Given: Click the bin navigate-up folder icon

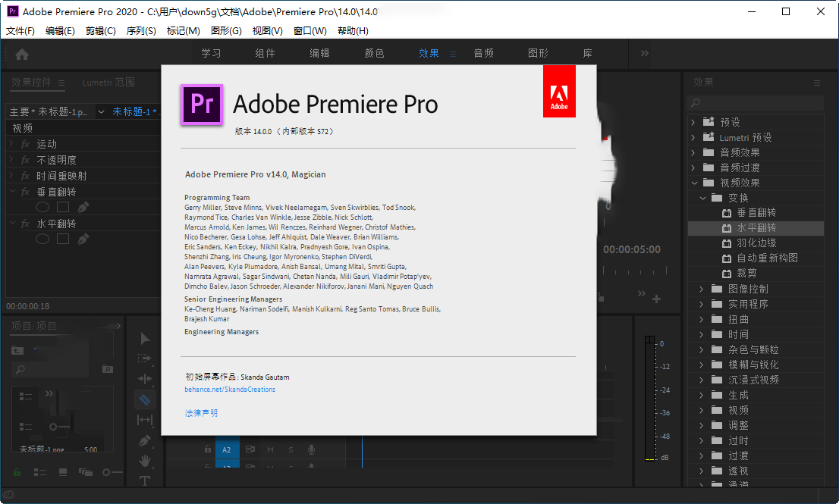Looking at the screenshot, I should point(17,351).
